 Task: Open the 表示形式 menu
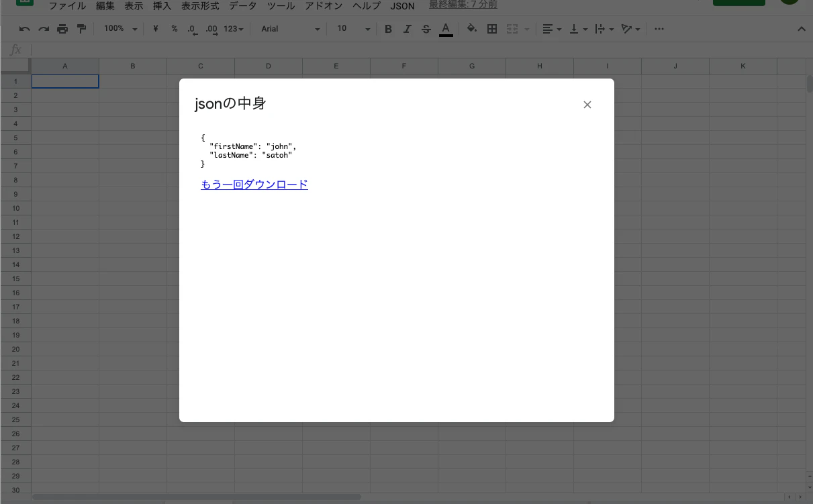200,6
